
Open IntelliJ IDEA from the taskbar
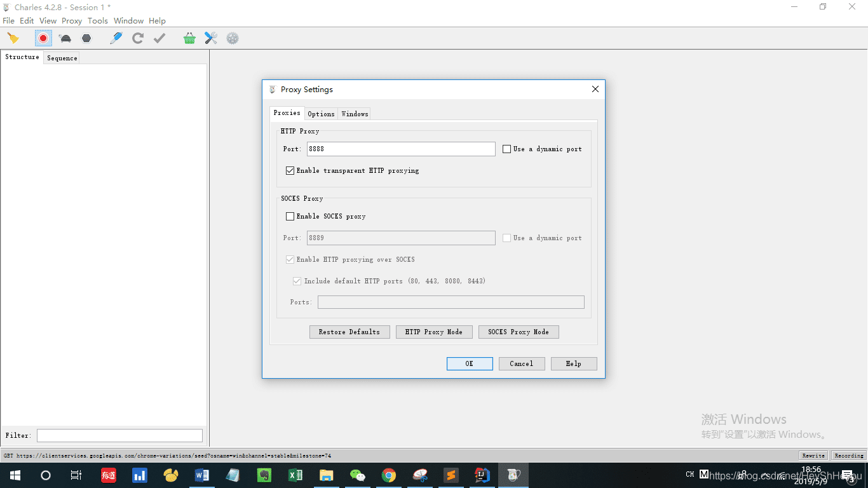482,475
